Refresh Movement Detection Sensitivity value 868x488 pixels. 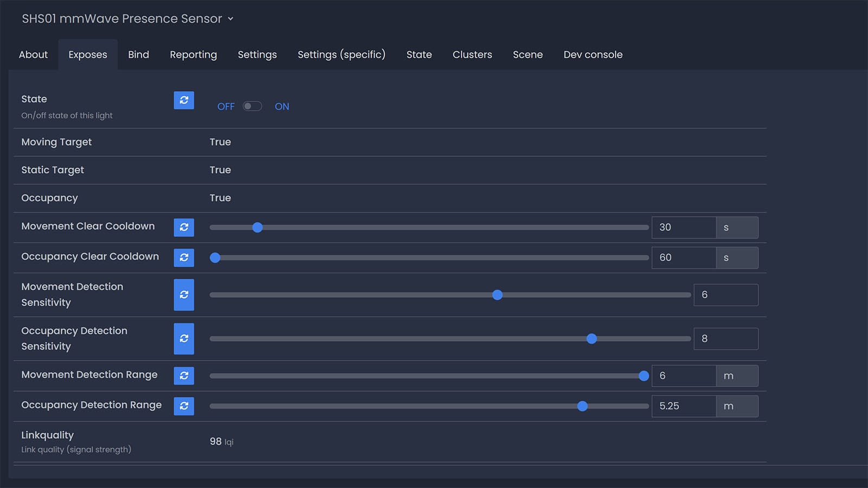184,294
